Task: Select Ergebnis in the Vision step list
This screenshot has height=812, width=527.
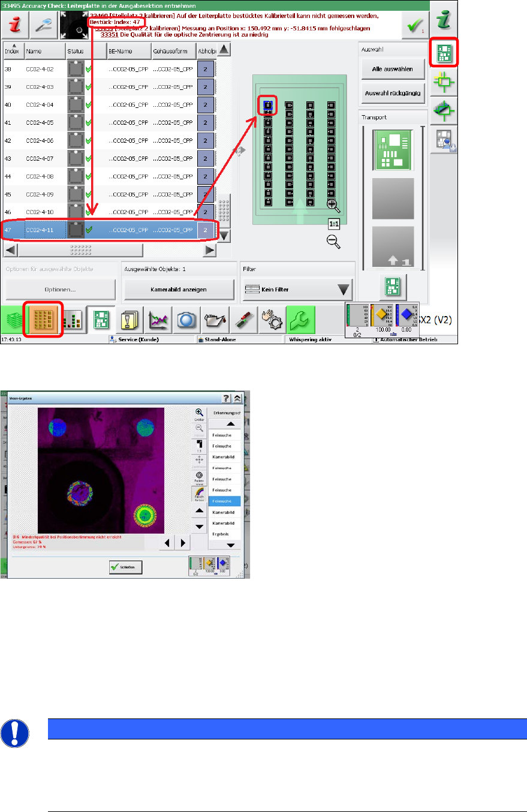Action: pos(224,534)
